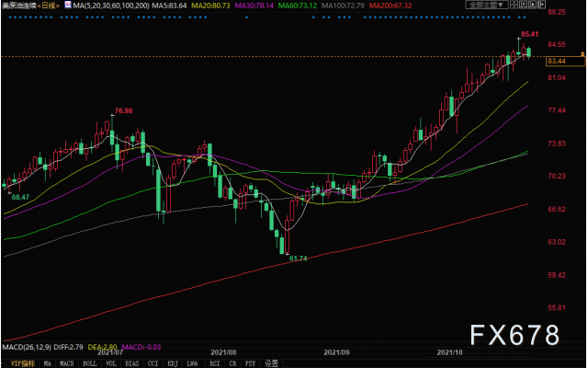Screen dimensions: 588x368
Task: Click the DIFF:2.79 value
Action: point(68,347)
